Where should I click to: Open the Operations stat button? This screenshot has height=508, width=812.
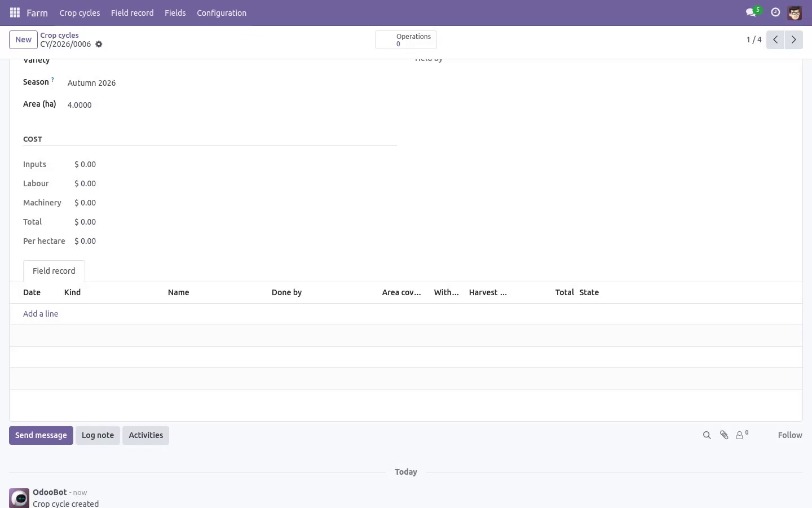(406, 40)
